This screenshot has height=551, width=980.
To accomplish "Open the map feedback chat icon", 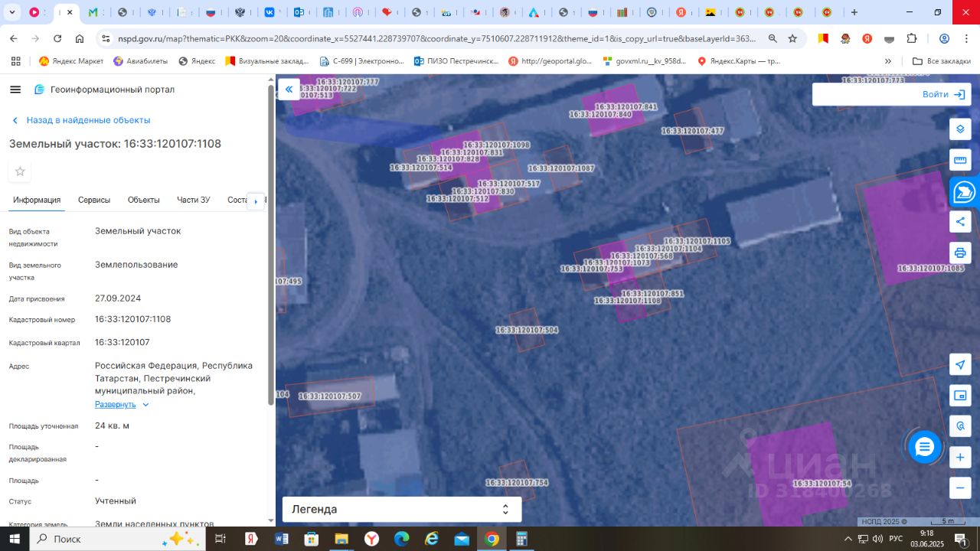I will 964,192.
